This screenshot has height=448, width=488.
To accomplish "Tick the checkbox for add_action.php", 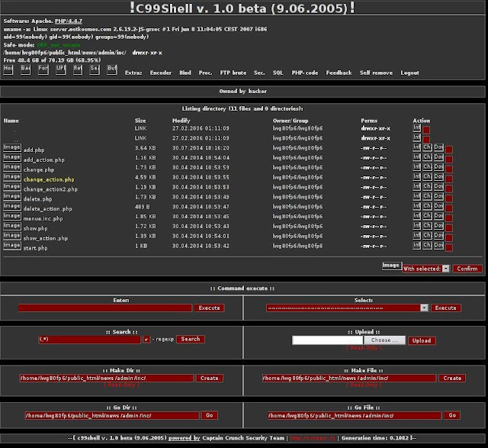I will [x=449, y=160].
